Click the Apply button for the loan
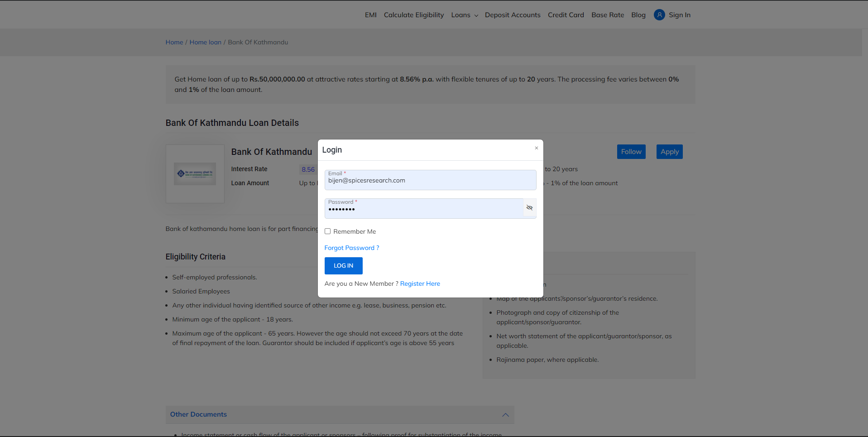 669,152
